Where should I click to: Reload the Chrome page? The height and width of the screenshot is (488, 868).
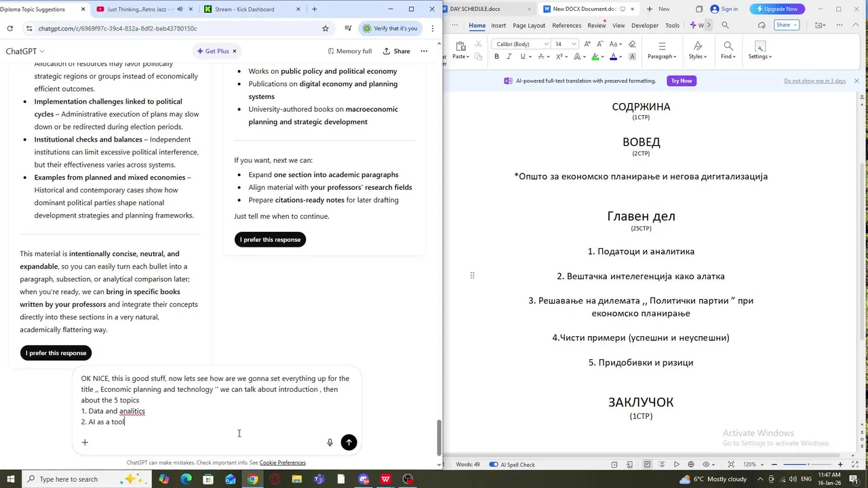pos(9,28)
